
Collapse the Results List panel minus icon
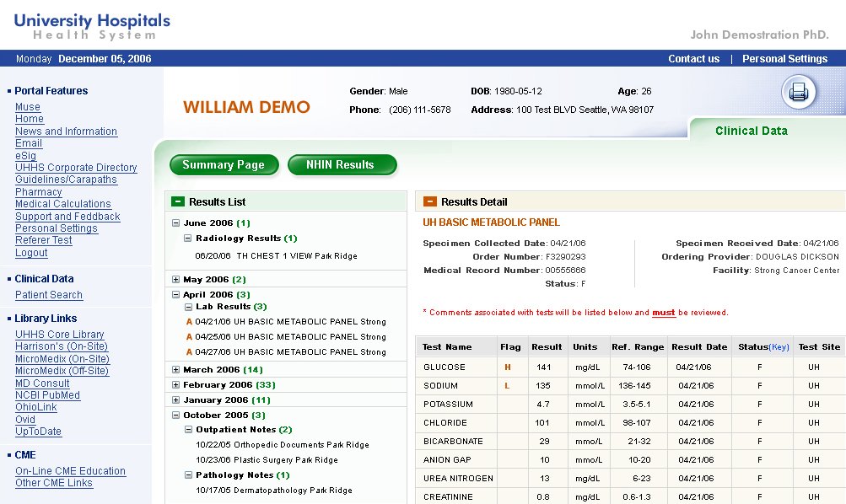[x=177, y=201]
